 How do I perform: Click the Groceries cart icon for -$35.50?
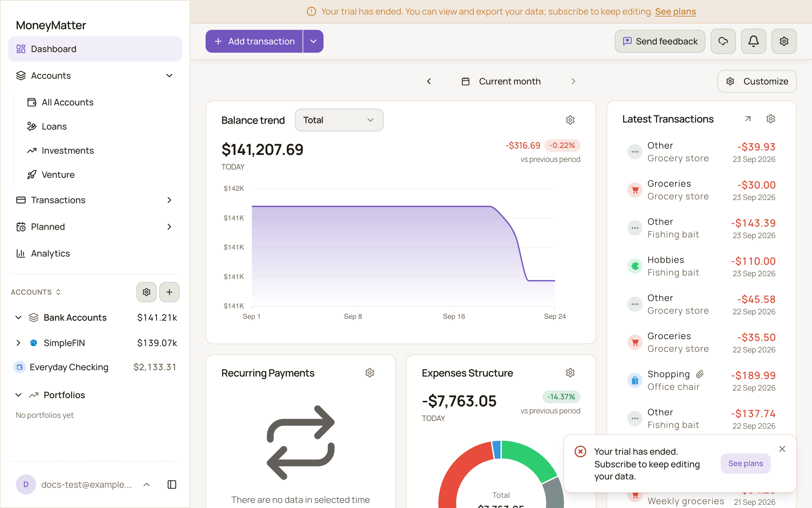tap(635, 342)
